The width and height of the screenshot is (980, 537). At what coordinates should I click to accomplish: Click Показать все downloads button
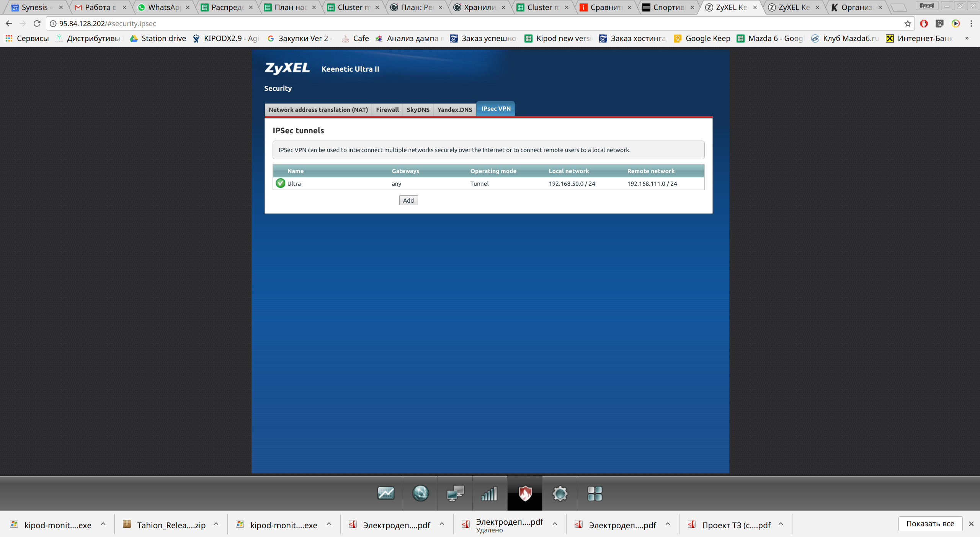point(930,524)
